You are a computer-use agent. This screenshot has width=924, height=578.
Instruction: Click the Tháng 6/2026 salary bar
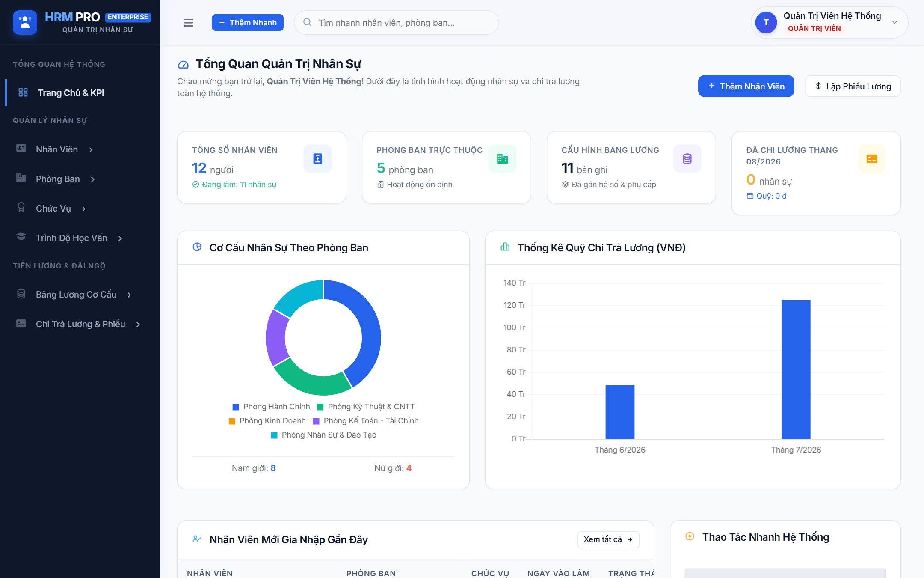coord(620,412)
